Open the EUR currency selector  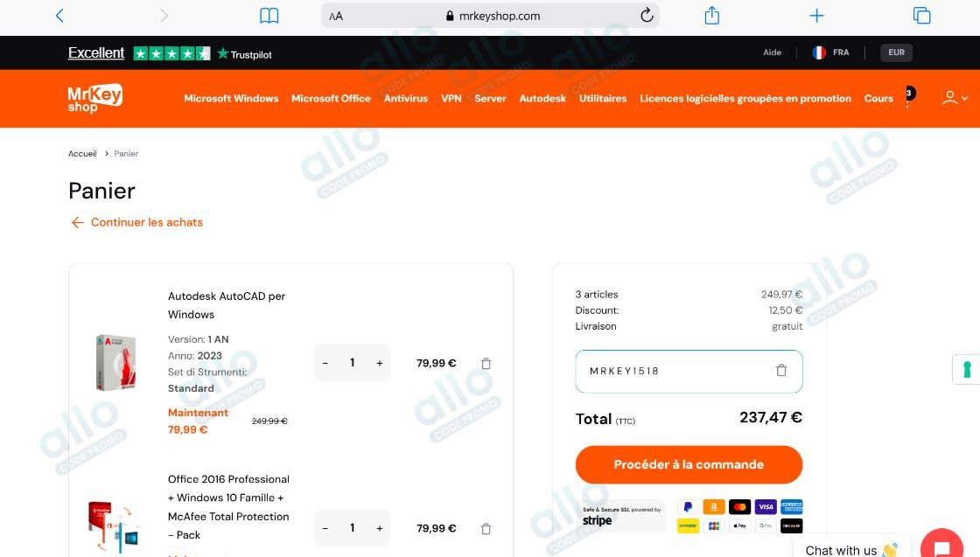(x=895, y=52)
